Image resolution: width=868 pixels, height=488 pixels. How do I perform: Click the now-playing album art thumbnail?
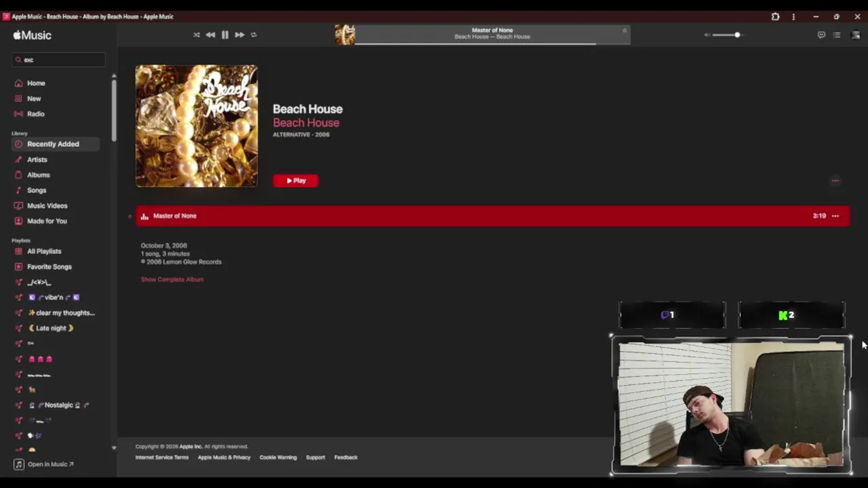tap(344, 35)
